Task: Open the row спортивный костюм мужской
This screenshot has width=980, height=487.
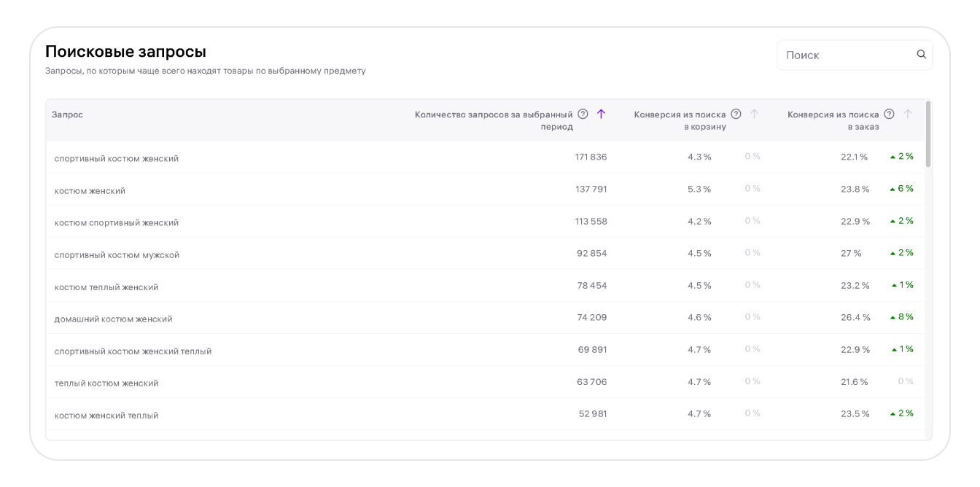Action: tap(117, 254)
